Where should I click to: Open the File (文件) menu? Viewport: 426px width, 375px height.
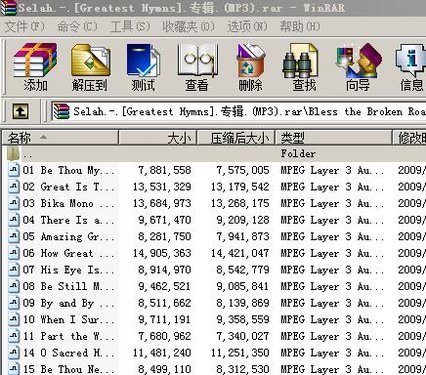click(25, 27)
